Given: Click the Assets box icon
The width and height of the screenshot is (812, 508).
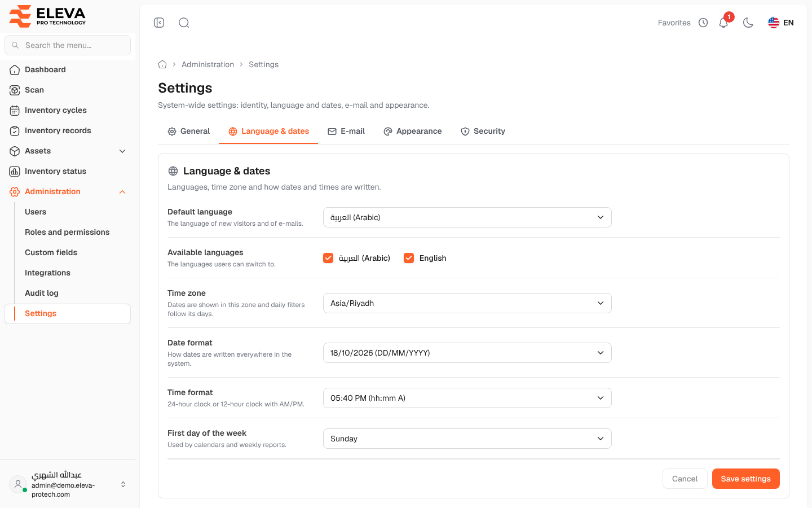Looking at the screenshot, I should coord(15,151).
